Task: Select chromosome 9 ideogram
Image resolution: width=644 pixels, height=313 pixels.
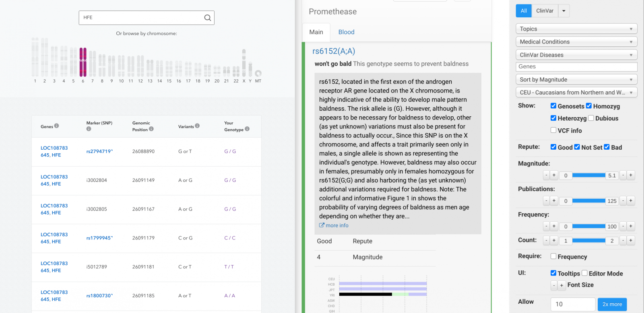Action: (x=111, y=66)
